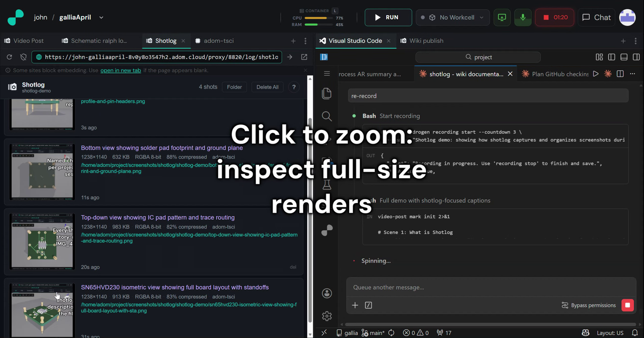Open the Search view in activity bar
Image resolution: width=644 pixels, height=338 pixels.
(x=327, y=116)
